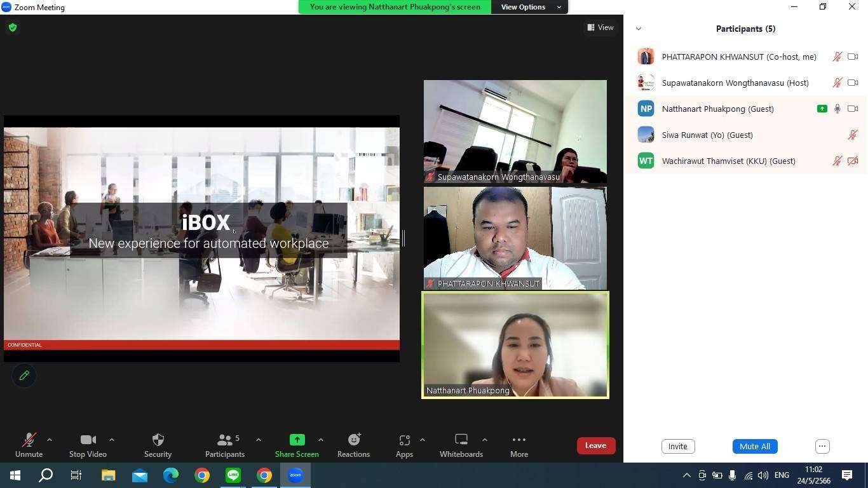Viewport: 868px width, 488px height.
Task: Click screen-sharing indicator on Natthanart Phuakpong row
Action: 822,109
